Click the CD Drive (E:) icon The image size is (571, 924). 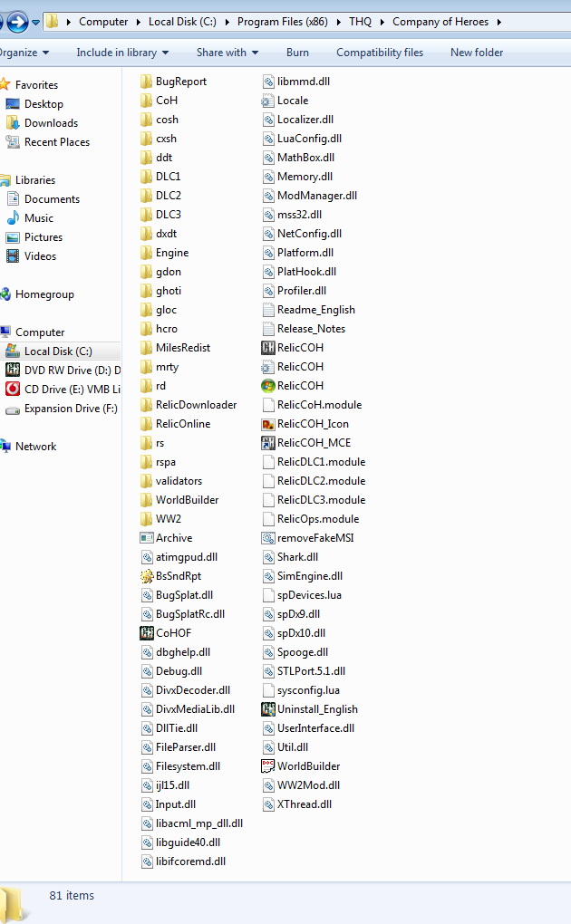tap(13, 389)
